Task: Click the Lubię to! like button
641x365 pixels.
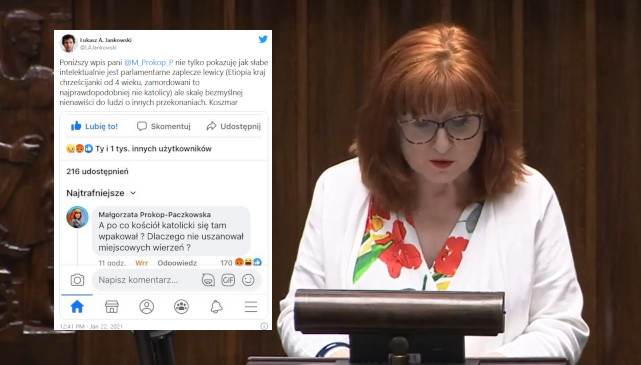Action: (x=94, y=126)
